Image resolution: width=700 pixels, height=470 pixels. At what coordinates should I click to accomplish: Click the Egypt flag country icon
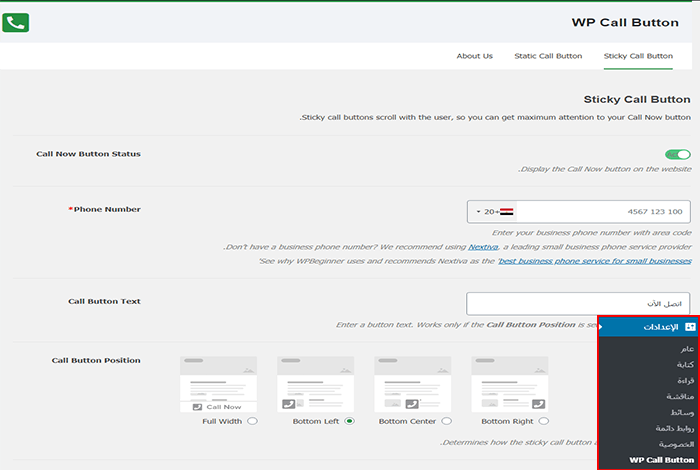(x=506, y=212)
